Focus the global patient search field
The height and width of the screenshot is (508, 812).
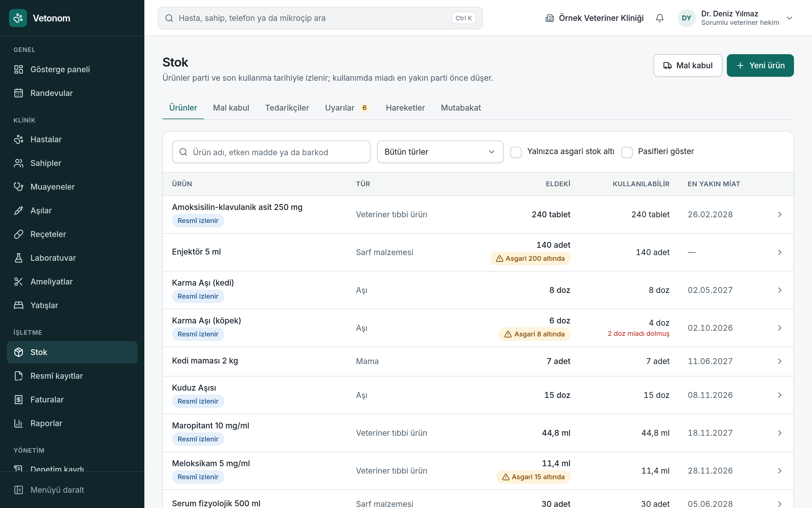(320, 18)
